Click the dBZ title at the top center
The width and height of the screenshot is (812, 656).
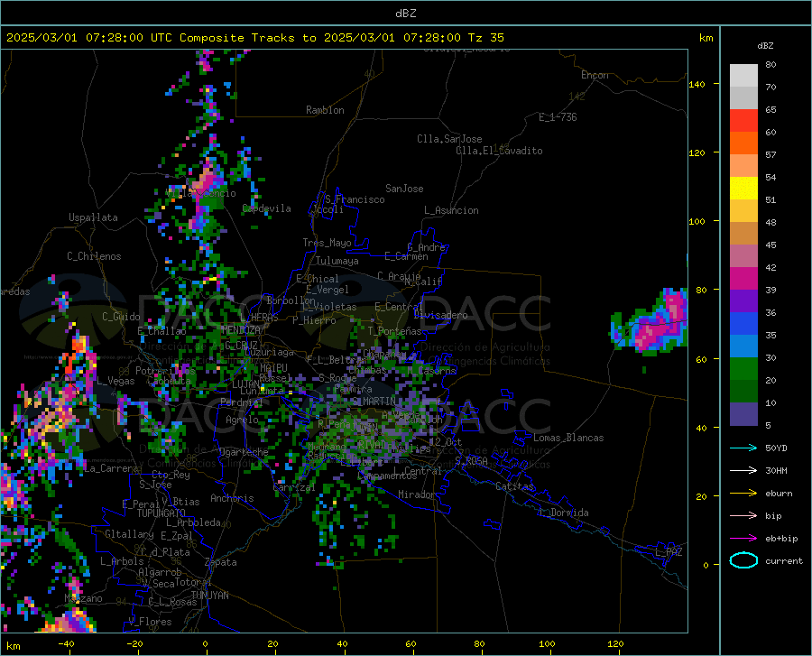[x=405, y=14]
